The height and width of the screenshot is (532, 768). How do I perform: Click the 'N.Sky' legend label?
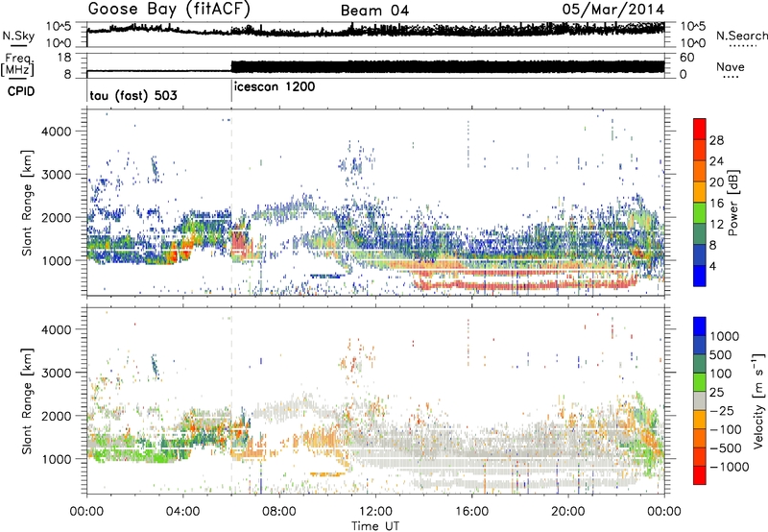click(x=18, y=36)
